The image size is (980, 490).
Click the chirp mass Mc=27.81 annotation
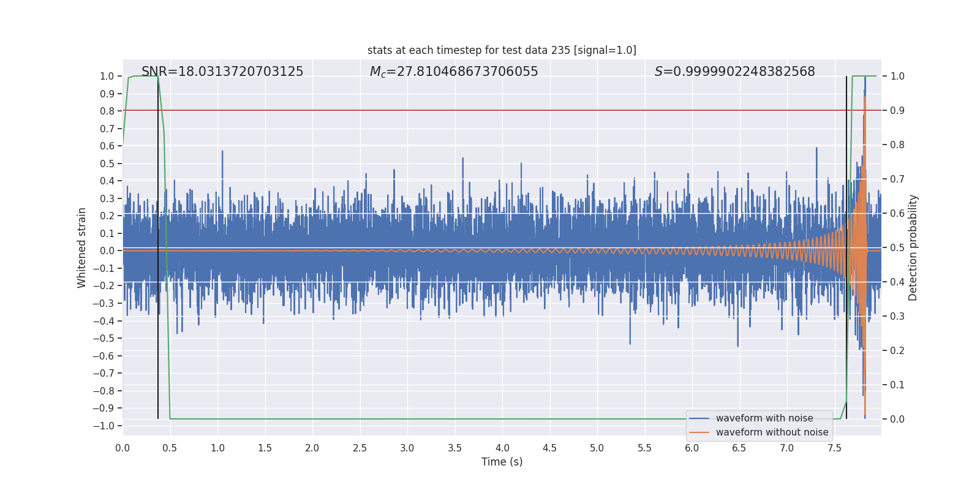(454, 72)
